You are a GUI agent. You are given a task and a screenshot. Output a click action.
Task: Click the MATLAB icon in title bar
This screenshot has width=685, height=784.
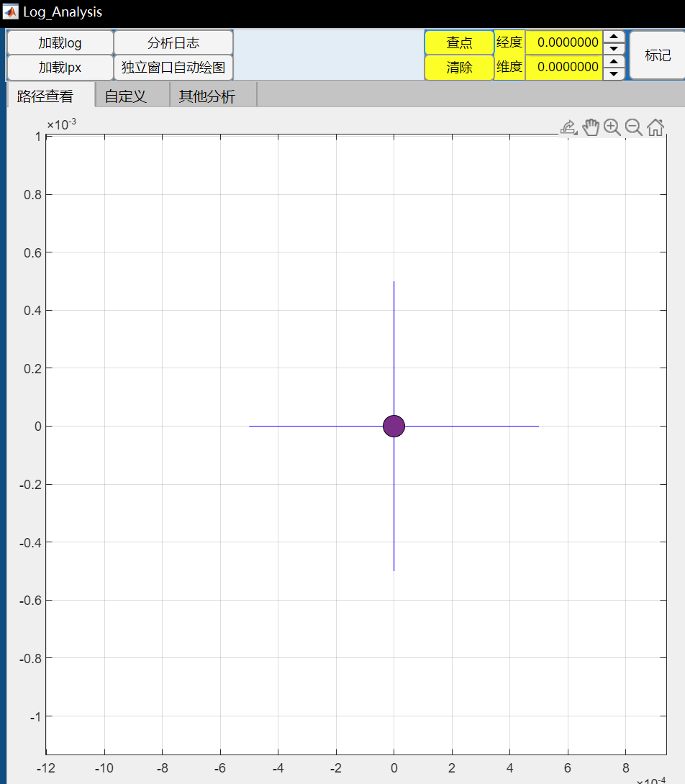(11, 12)
